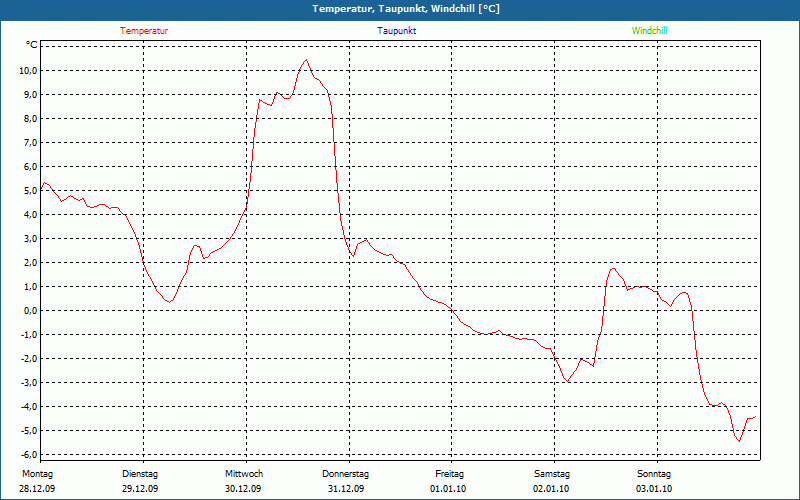Select the -3,0 y-axis value

coord(29,382)
